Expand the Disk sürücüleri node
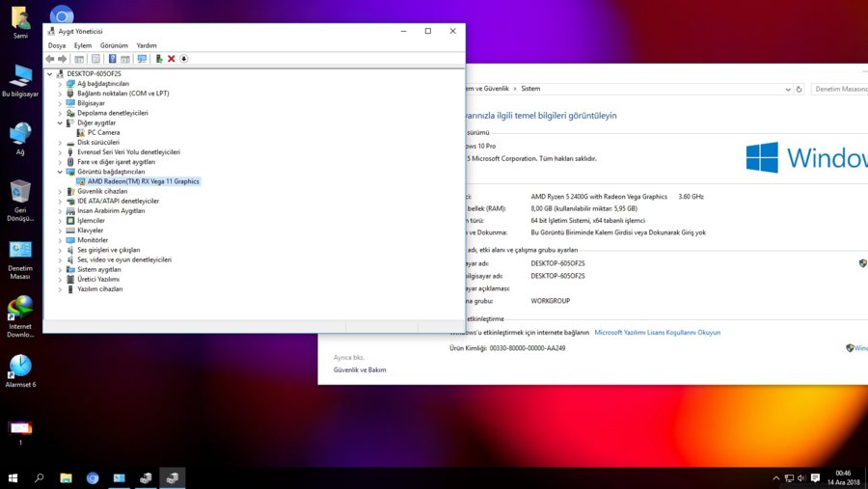Viewport: 868px width, 489px height. (60, 143)
